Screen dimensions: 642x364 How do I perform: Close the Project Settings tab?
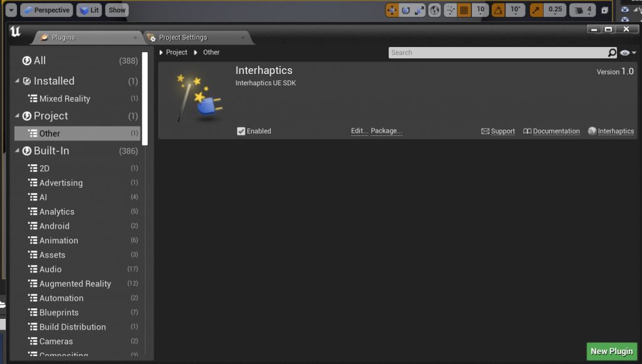[243, 38]
